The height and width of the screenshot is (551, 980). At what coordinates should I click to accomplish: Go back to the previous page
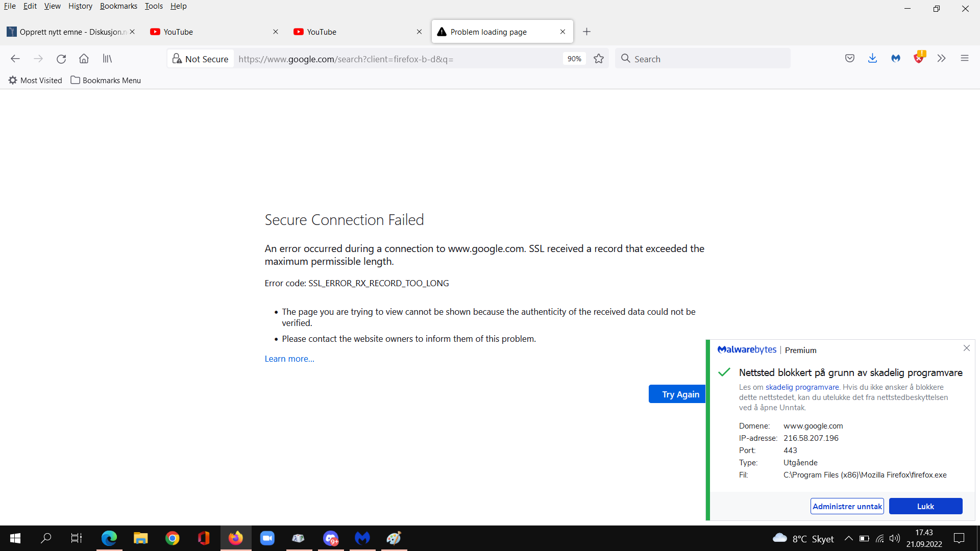click(x=15, y=59)
